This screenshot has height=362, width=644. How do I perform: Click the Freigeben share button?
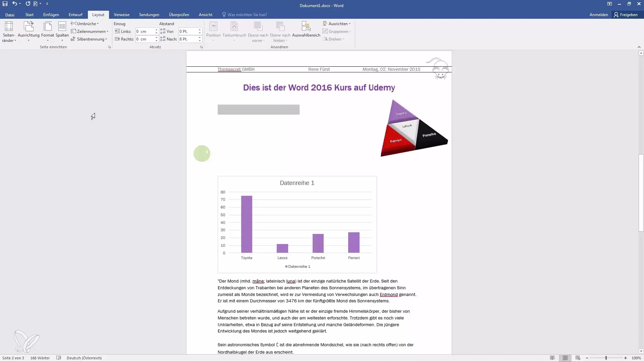click(626, 15)
